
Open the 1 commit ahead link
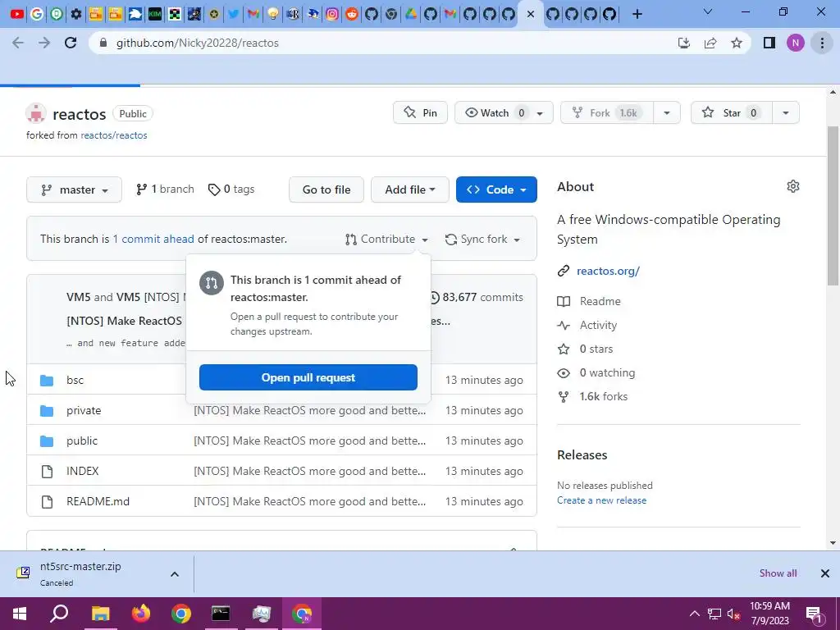click(x=153, y=239)
